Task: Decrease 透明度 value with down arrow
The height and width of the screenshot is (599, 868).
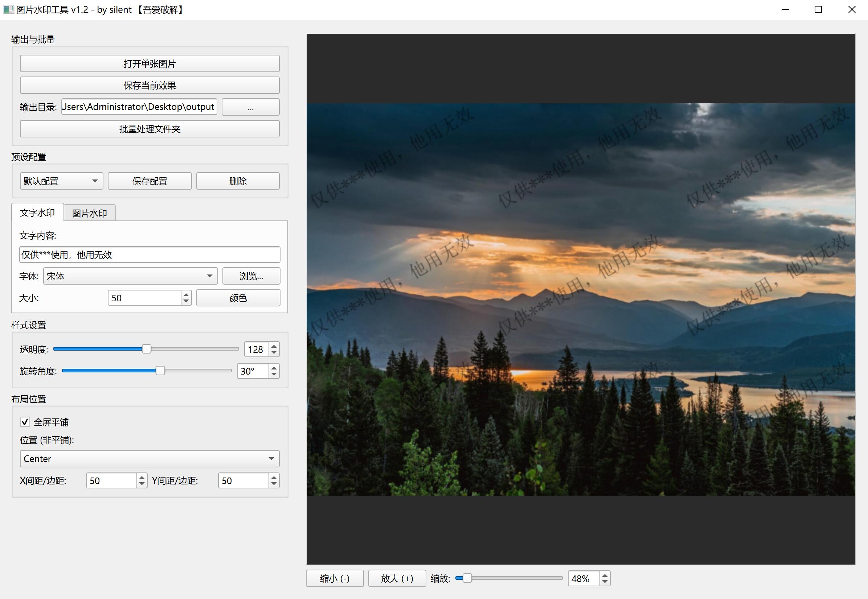Action: pyautogui.click(x=274, y=353)
